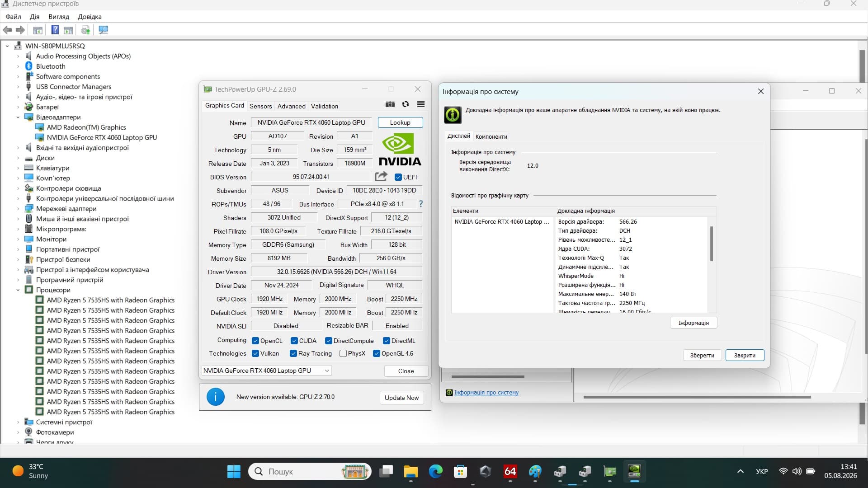Click the Lookup button in GPU-Z
Image resolution: width=868 pixels, height=488 pixels.
coord(400,122)
